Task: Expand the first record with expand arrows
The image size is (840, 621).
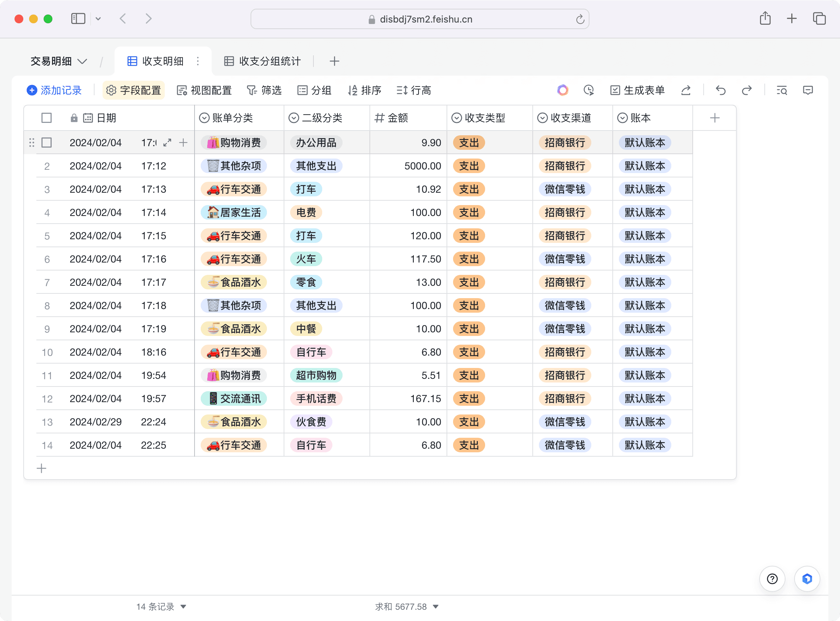Action: point(167,143)
